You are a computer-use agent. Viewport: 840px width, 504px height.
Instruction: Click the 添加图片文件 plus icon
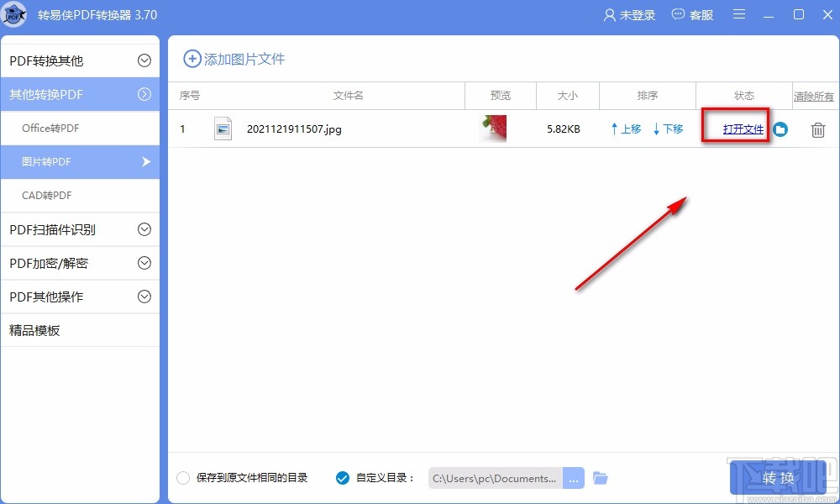(193, 59)
